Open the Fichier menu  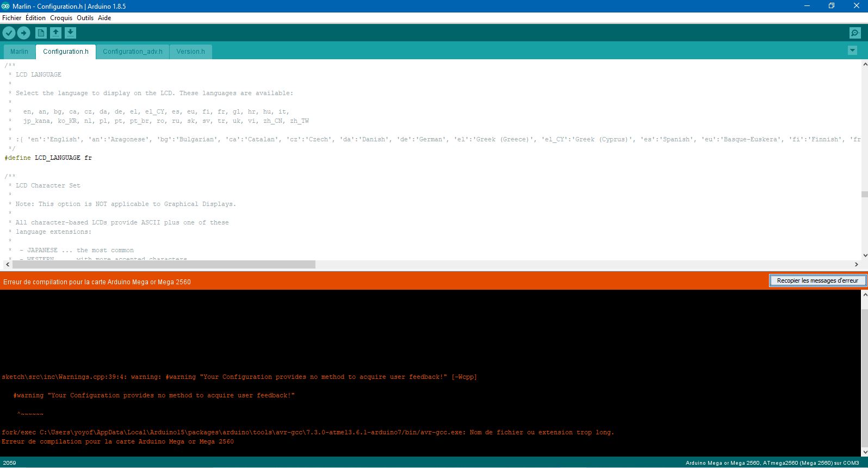pyautogui.click(x=11, y=18)
